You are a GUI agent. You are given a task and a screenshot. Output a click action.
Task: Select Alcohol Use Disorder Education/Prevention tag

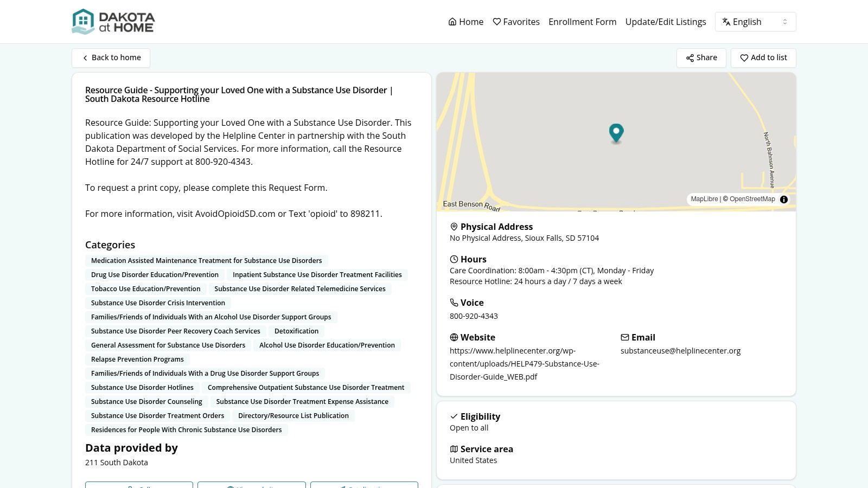[327, 345]
